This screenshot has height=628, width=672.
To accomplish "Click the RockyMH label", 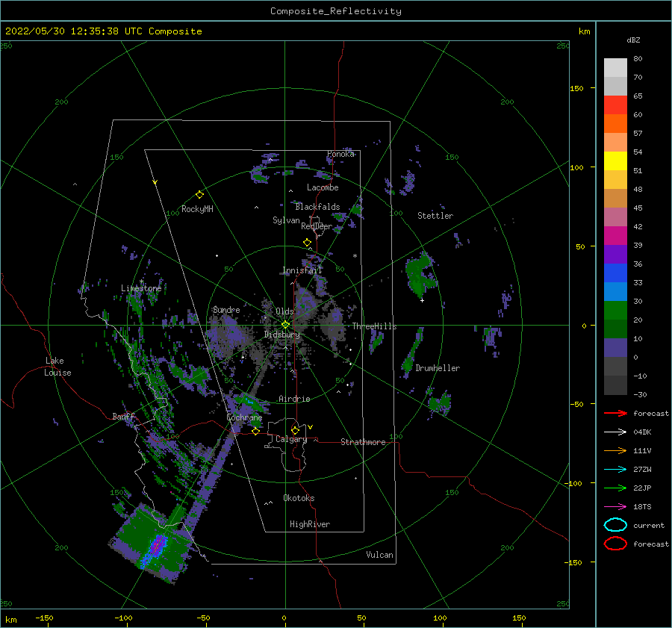I will tap(197, 209).
